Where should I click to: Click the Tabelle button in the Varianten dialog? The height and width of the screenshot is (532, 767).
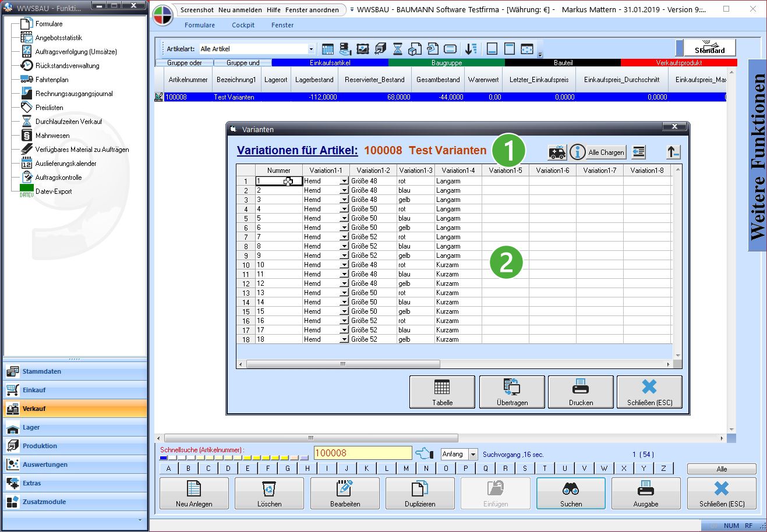tap(443, 392)
